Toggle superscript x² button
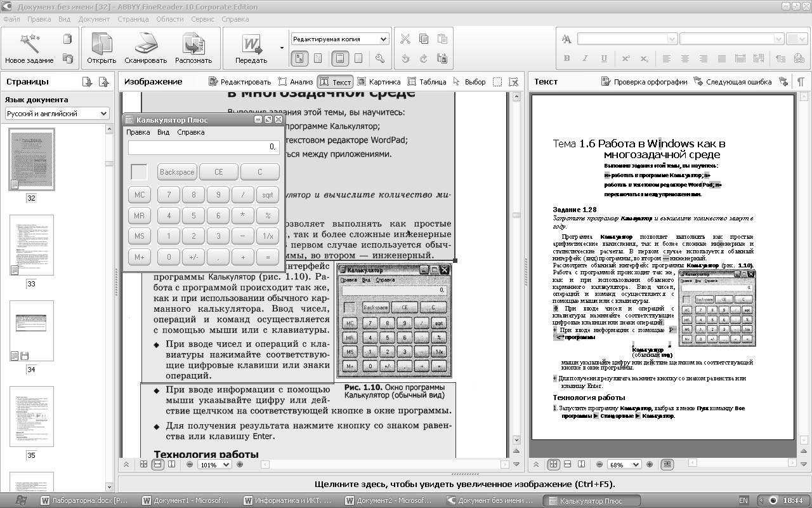The width and height of the screenshot is (812, 508). [x=625, y=58]
